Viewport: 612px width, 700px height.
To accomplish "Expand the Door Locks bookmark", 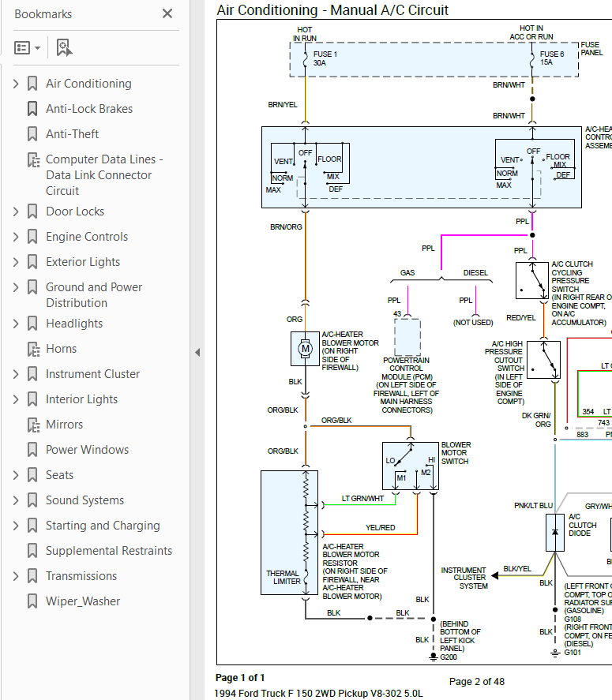I will coord(16,211).
